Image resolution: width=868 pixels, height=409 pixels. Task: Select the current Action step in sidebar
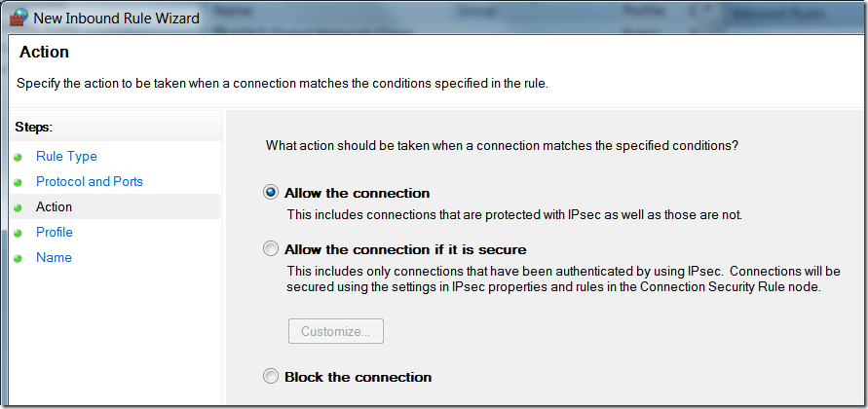(55, 207)
